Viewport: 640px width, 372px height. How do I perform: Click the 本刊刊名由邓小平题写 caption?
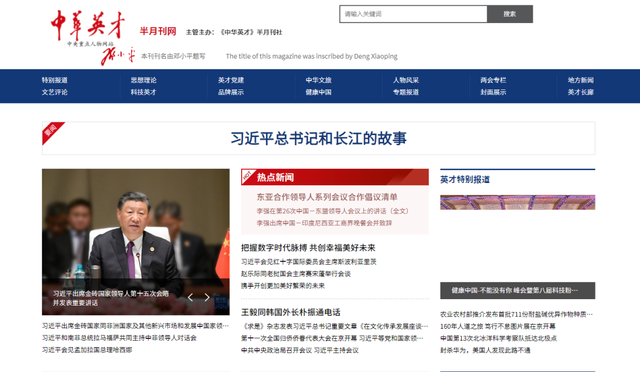pyautogui.click(x=173, y=56)
